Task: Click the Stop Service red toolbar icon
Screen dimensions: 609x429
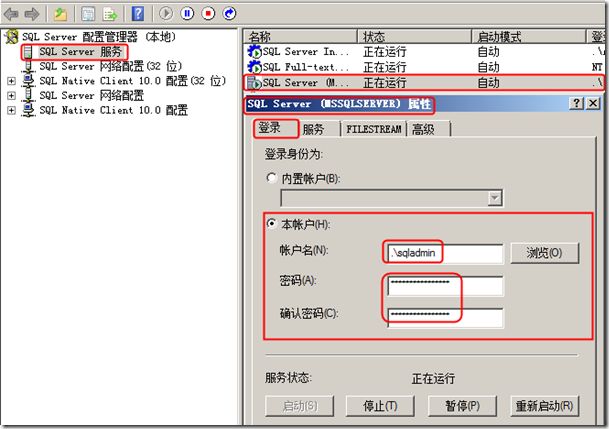Action: click(208, 13)
